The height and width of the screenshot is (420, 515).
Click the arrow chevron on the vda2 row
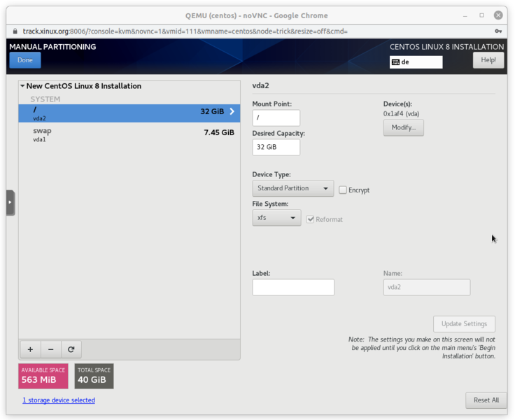tap(232, 111)
